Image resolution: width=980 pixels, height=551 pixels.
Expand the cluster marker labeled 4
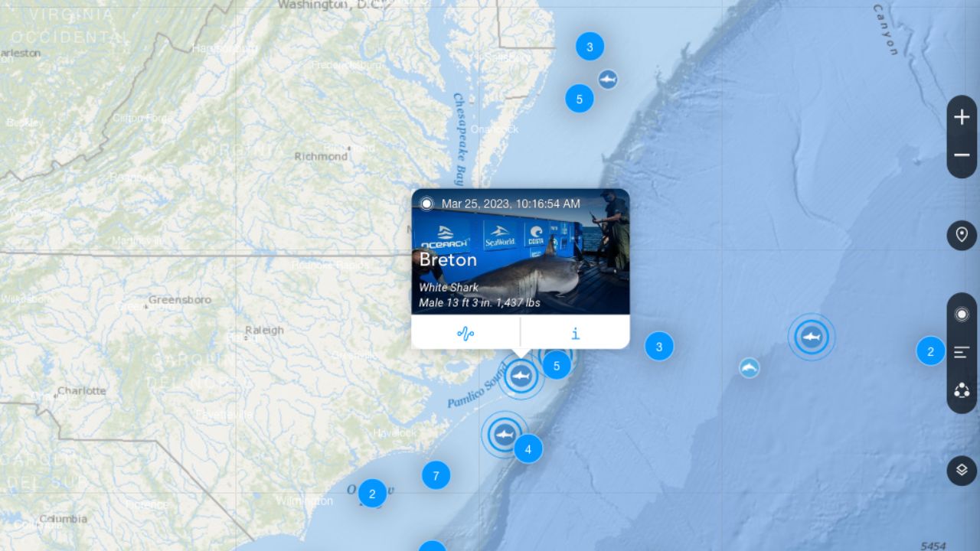point(528,449)
